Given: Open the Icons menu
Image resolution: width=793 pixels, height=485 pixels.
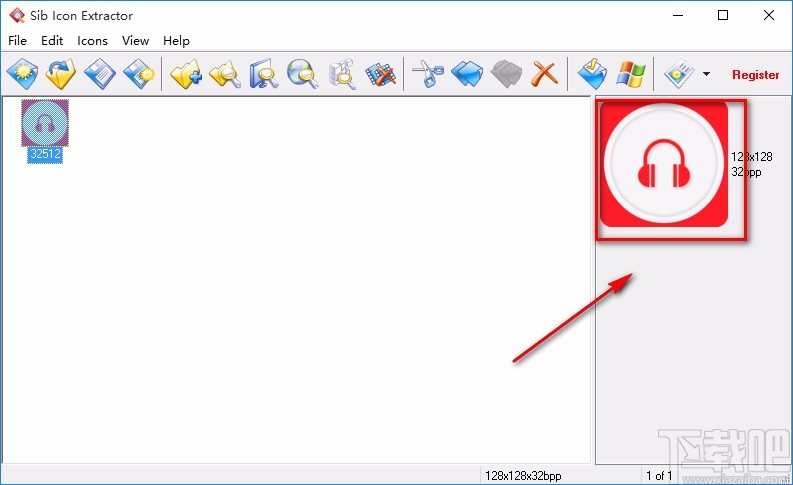Looking at the screenshot, I should [92, 40].
